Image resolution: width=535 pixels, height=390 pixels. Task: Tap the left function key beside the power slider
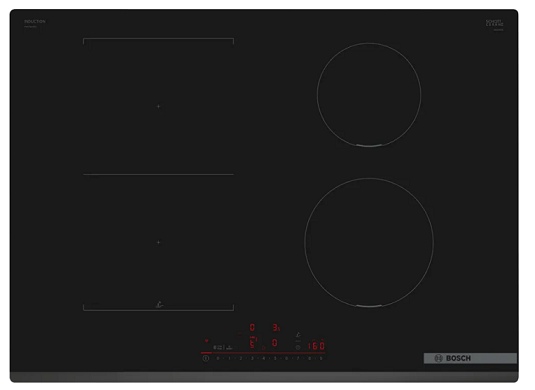click(218, 347)
